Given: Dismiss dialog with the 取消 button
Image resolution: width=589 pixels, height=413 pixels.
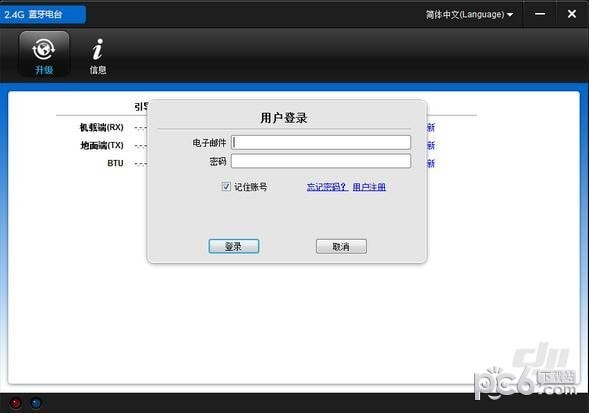Looking at the screenshot, I should 341,247.
